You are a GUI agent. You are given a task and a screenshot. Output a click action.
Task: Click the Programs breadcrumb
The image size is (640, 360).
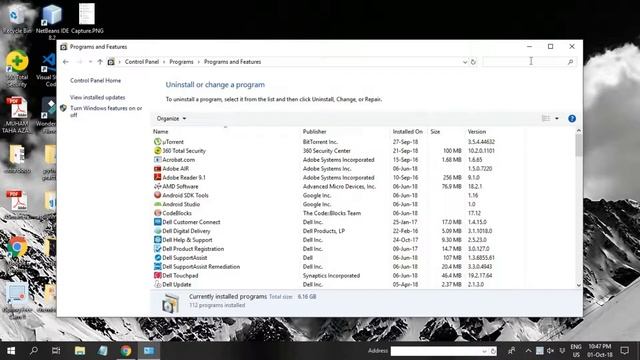[x=181, y=62]
